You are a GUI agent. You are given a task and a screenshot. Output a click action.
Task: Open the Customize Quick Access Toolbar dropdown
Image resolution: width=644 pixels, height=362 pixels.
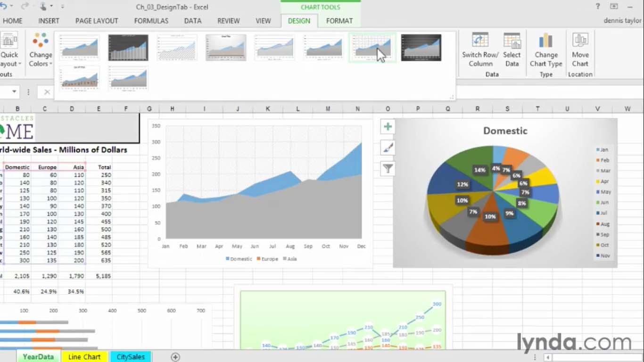63,7
